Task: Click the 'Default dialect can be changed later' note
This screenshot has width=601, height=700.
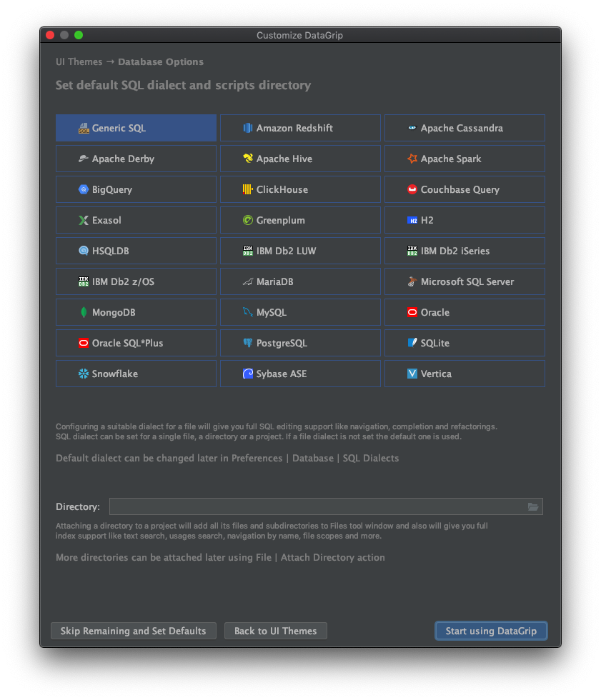Action: [227, 458]
